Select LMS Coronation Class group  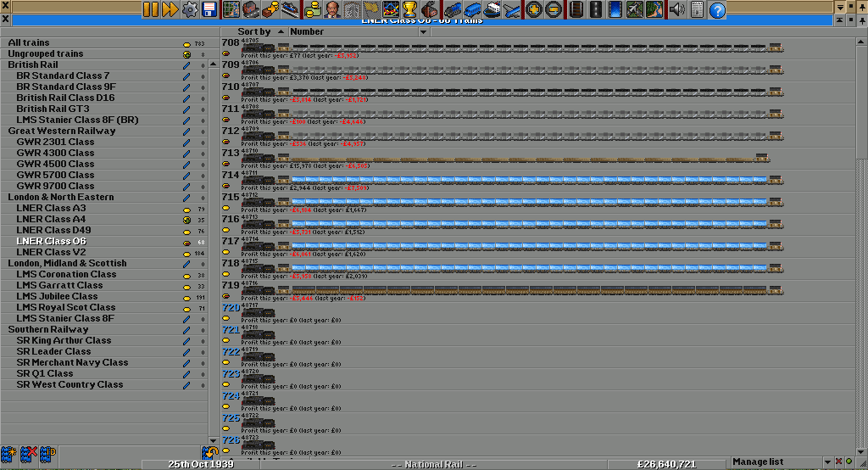pyautogui.click(x=104, y=274)
